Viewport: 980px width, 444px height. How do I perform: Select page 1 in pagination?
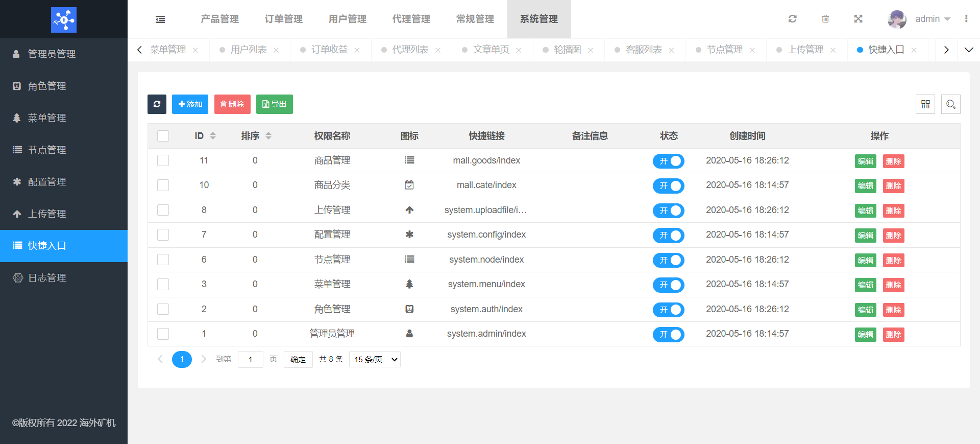[x=182, y=359]
